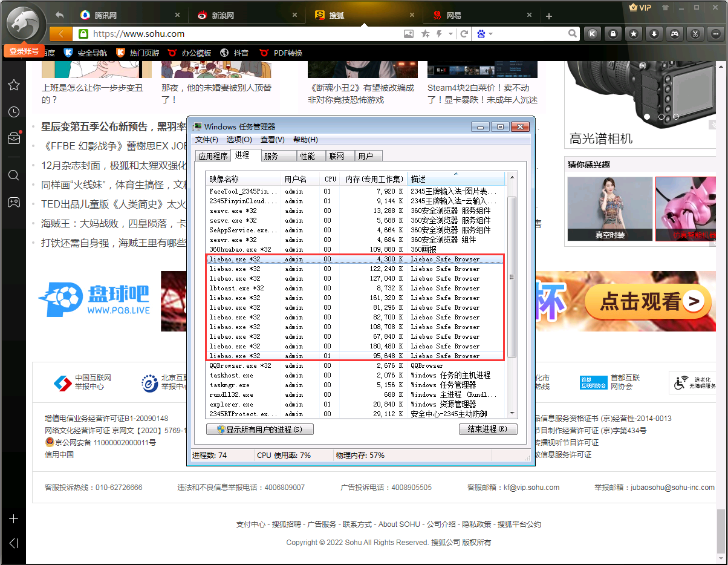Open the download manager toolbar button
This screenshot has width=728, height=565.
[654, 34]
